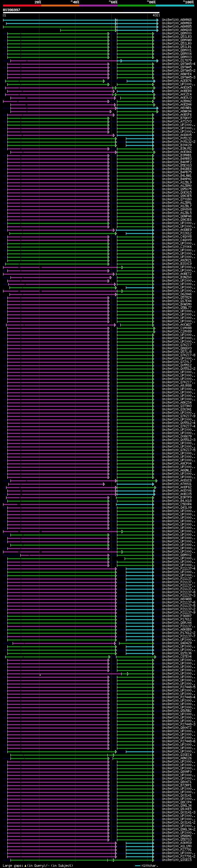Click the green ~80% identity color segment
Image resolution: width=197 pixels, height=868 pixels.
[137, 6]
